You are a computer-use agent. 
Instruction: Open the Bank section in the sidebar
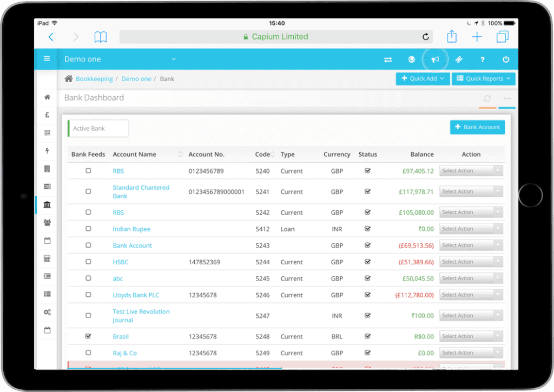[x=47, y=204]
